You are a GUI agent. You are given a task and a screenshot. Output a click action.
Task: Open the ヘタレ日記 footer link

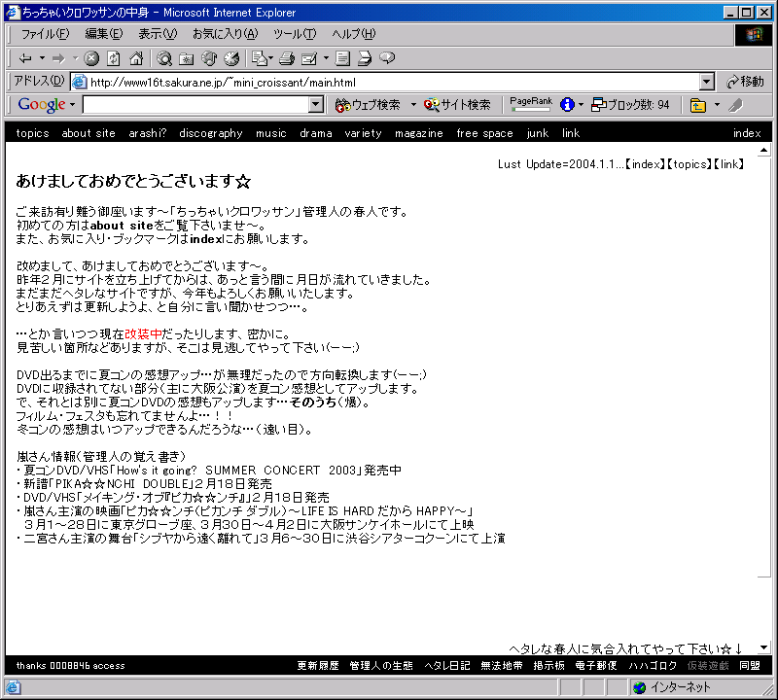(447, 666)
